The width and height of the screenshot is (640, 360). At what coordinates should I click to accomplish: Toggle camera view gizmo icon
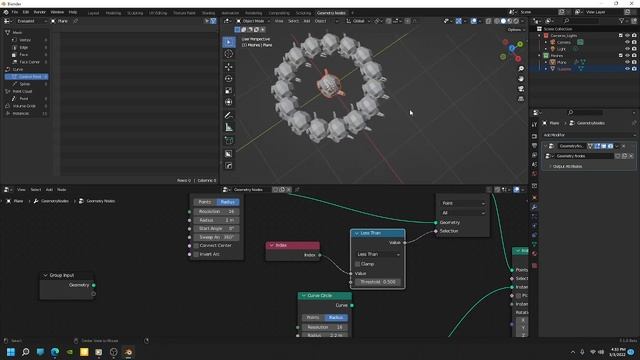click(x=521, y=89)
